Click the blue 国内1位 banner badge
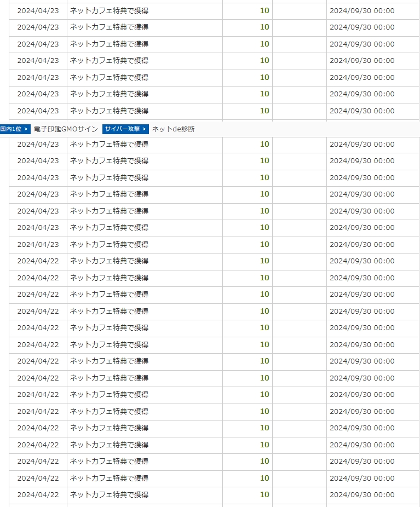 tap(15, 129)
